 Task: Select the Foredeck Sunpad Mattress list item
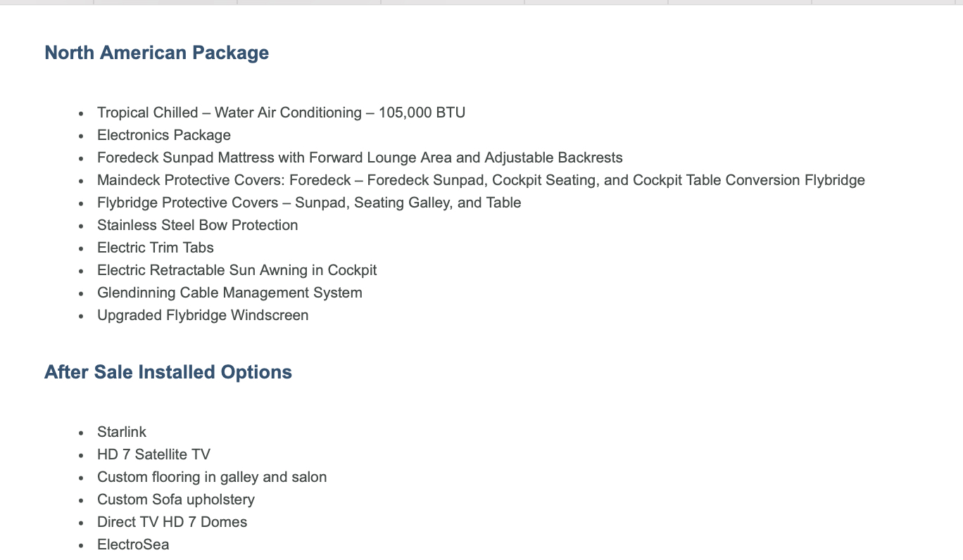[360, 158]
